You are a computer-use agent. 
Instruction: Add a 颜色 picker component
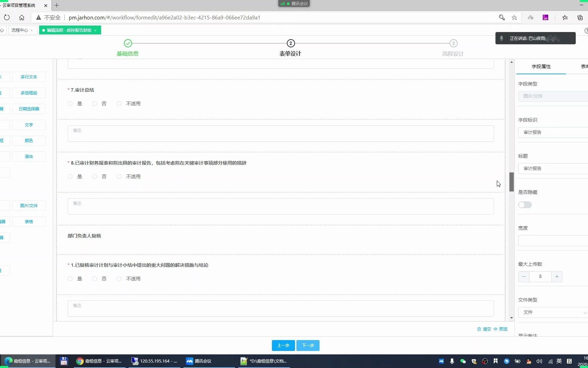point(29,141)
